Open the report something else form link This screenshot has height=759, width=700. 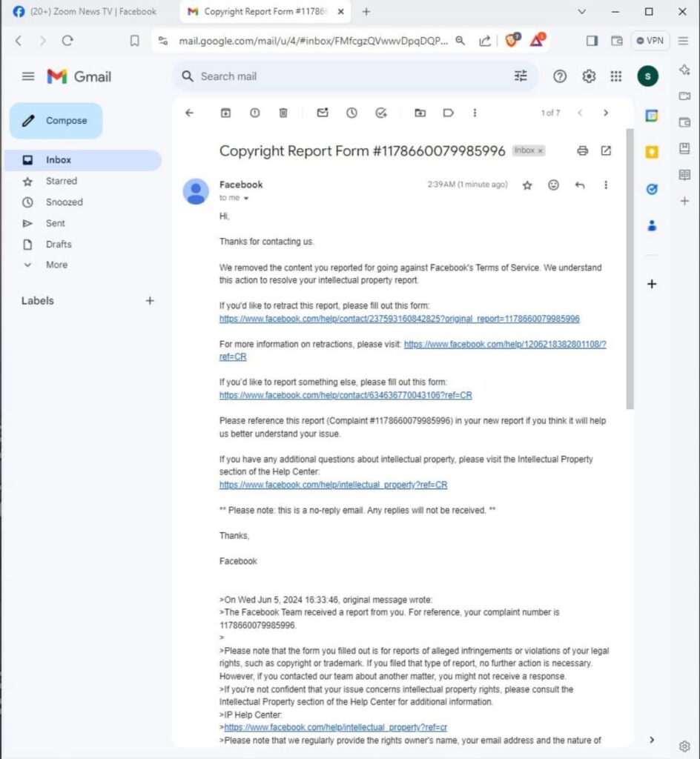(346, 396)
